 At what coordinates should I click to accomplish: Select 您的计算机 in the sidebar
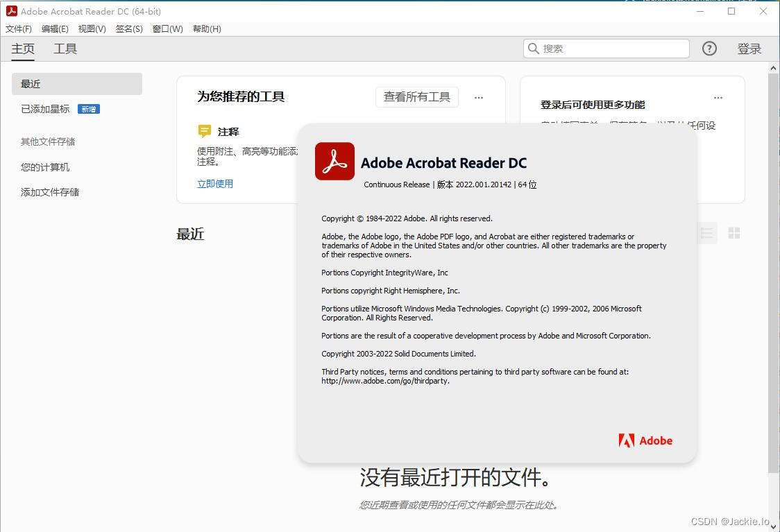point(45,167)
